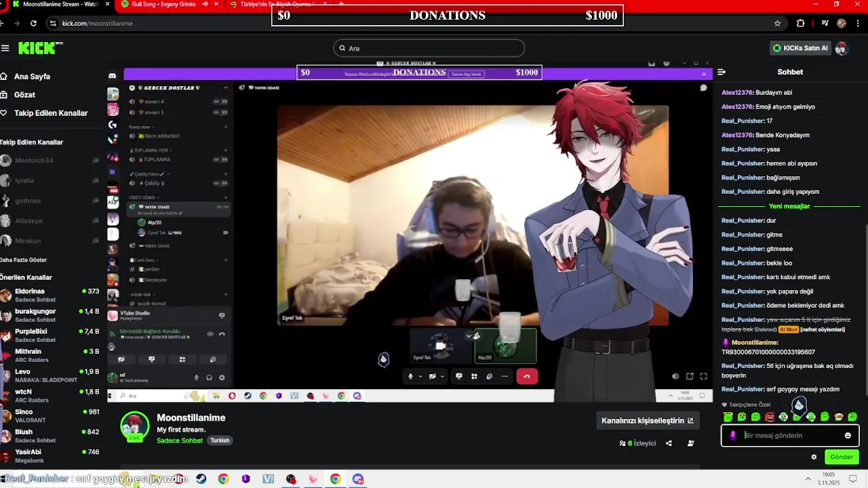Image resolution: width=868 pixels, height=488 pixels.
Task: Click the Gönder send button
Action: coord(842,457)
